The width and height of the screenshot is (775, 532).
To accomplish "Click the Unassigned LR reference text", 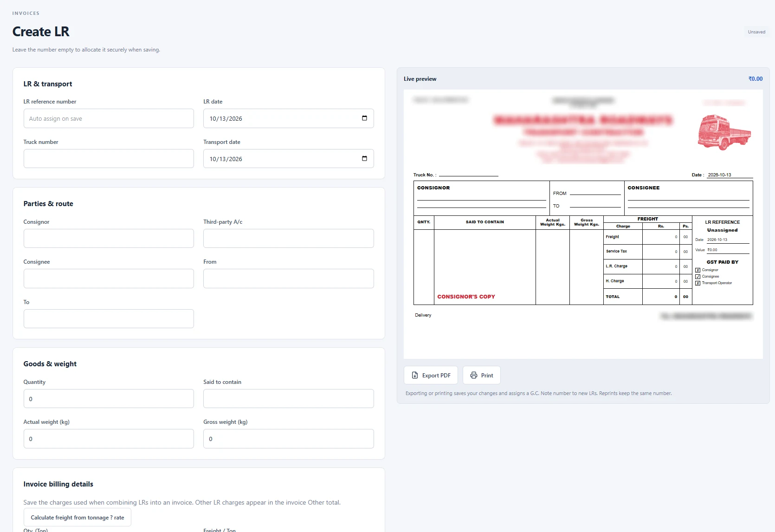I will 722,230.
